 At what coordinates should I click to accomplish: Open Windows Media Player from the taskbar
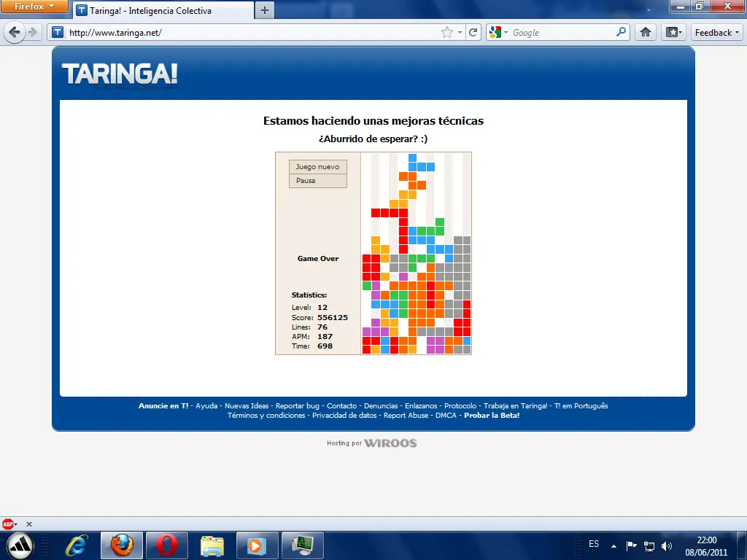pyautogui.click(x=257, y=545)
